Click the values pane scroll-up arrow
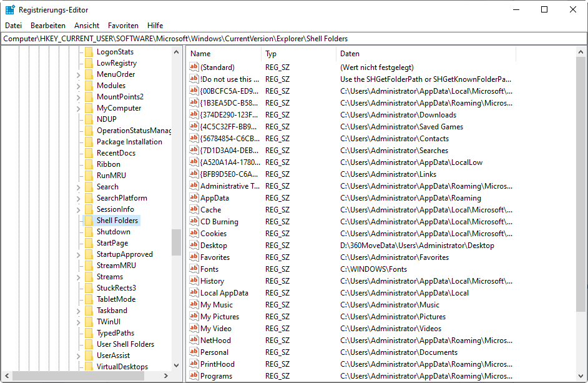Image resolution: width=588 pixels, height=383 pixels. point(581,52)
